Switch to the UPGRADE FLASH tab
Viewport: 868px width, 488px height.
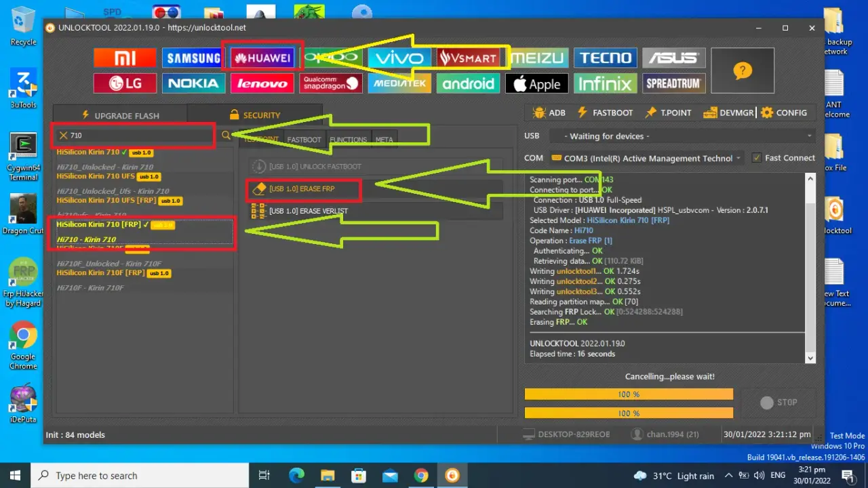[x=119, y=115]
